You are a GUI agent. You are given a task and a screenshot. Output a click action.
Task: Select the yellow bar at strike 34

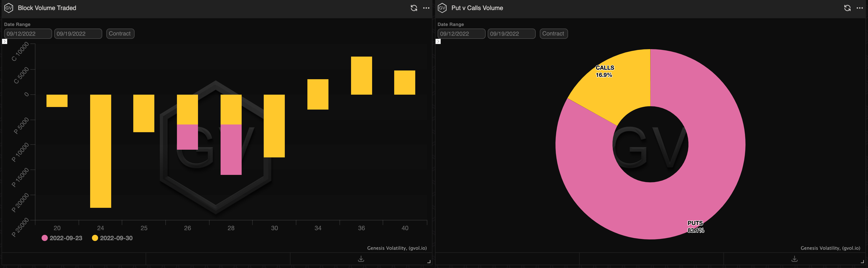point(318,94)
